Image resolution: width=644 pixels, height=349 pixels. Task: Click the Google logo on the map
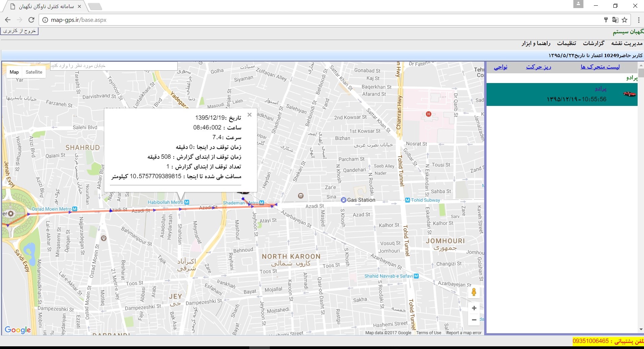pos(18,330)
